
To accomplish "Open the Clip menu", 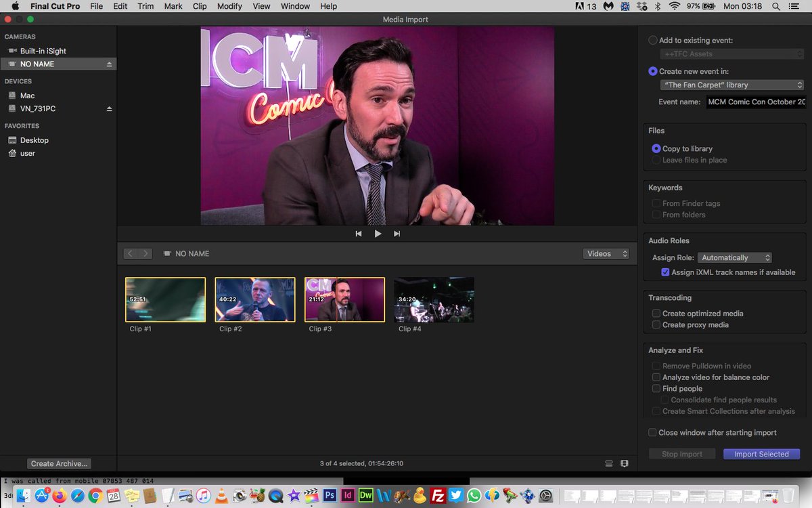I will pyautogui.click(x=200, y=6).
